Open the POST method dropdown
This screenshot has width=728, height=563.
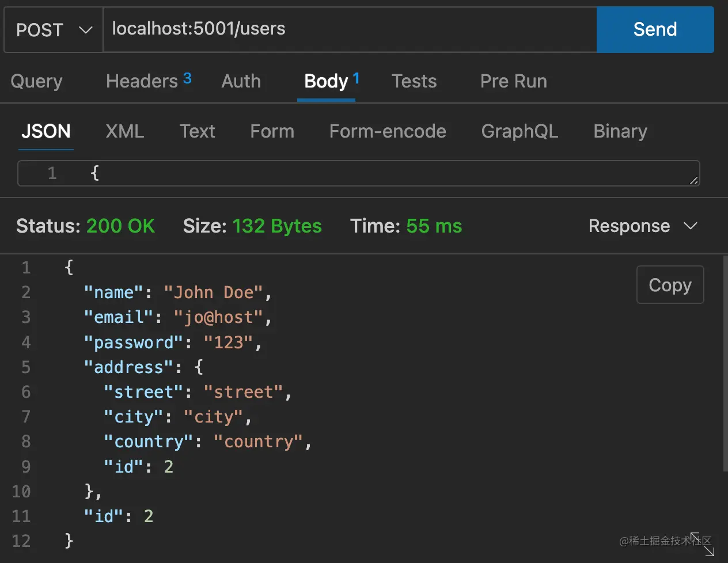(x=54, y=30)
